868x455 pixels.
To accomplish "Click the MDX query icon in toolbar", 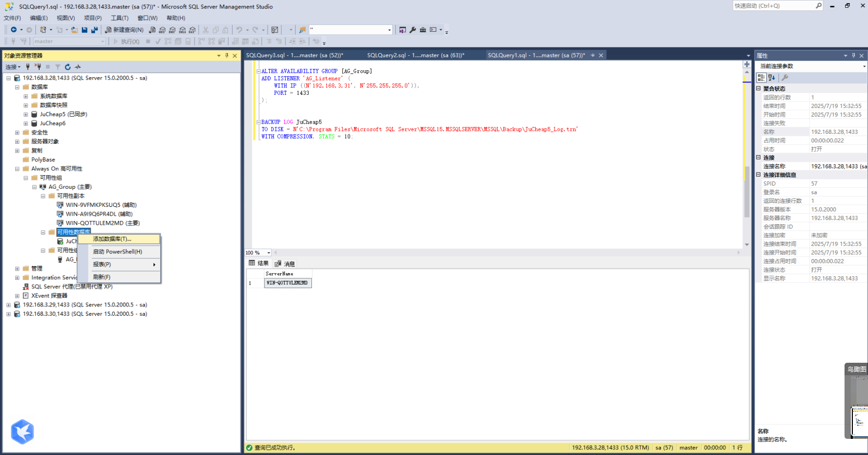I will 162,30.
